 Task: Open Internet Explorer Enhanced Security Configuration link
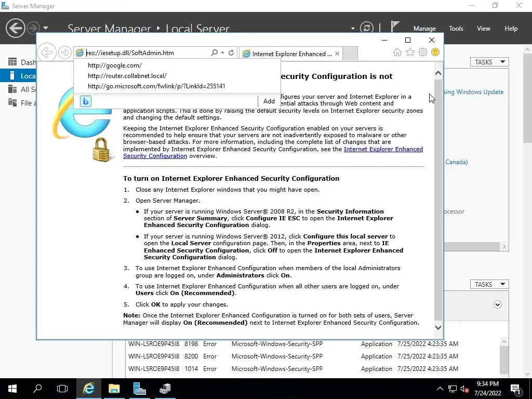(x=273, y=152)
